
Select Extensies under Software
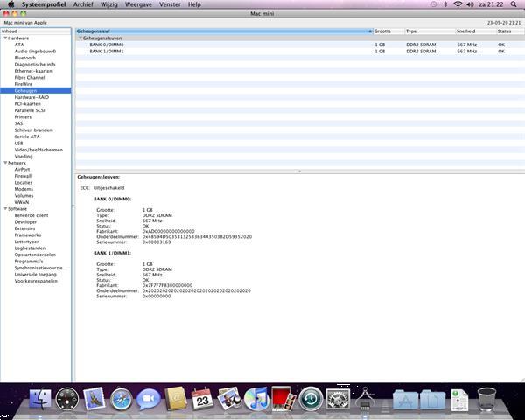24,228
